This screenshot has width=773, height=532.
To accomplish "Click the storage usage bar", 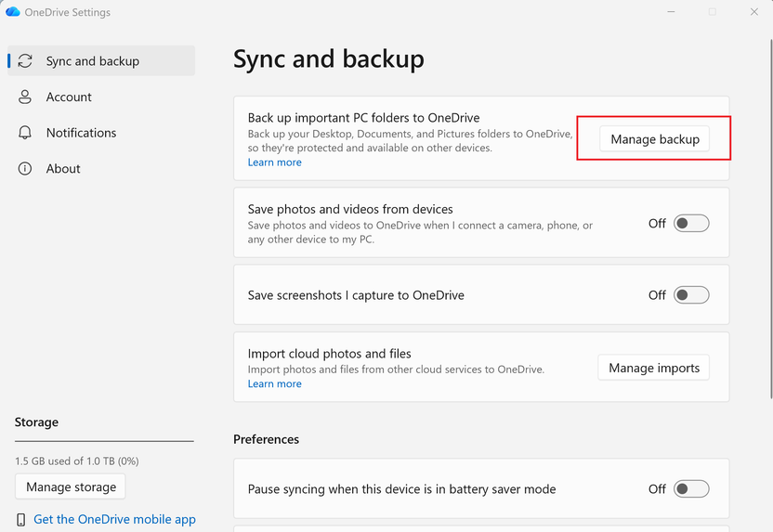I will (x=104, y=441).
